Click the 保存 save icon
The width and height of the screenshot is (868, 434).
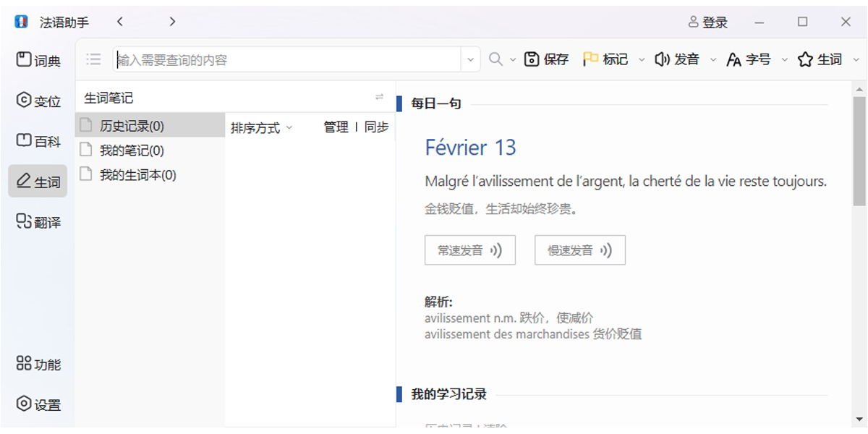[x=532, y=59]
